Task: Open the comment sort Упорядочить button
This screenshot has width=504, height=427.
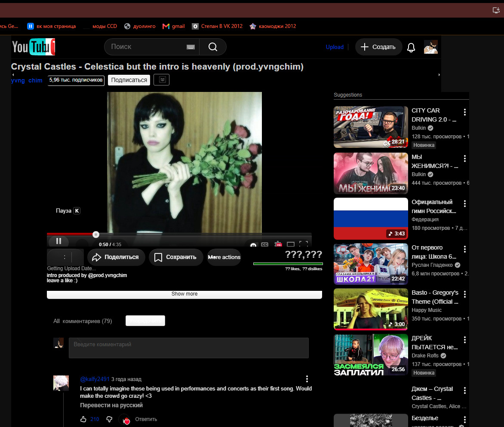Action: pyautogui.click(x=145, y=321)
